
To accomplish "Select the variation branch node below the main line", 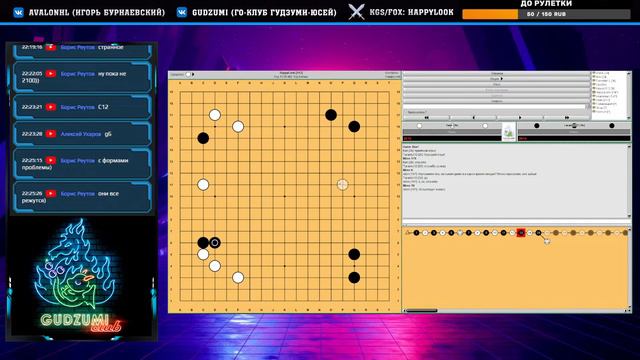I will point(547,241).
